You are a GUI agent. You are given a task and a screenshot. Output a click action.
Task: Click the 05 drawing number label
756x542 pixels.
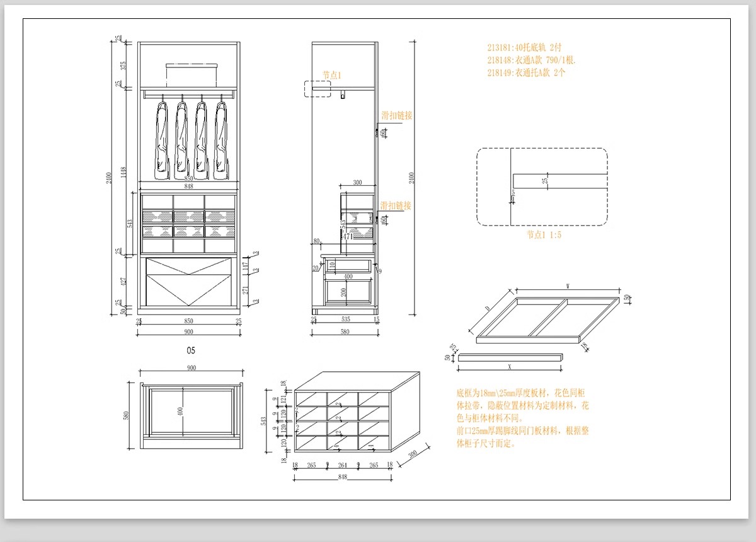(191, 349)
